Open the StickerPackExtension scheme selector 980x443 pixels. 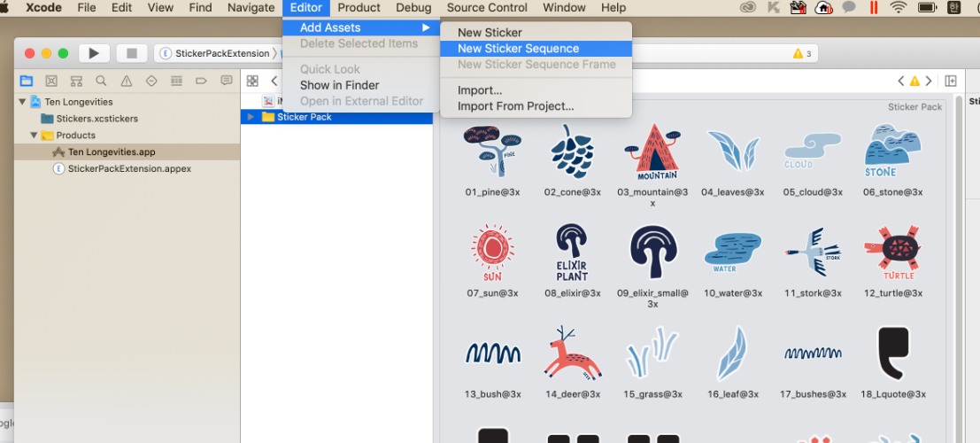pyautogui.click(x=216, y=53)
